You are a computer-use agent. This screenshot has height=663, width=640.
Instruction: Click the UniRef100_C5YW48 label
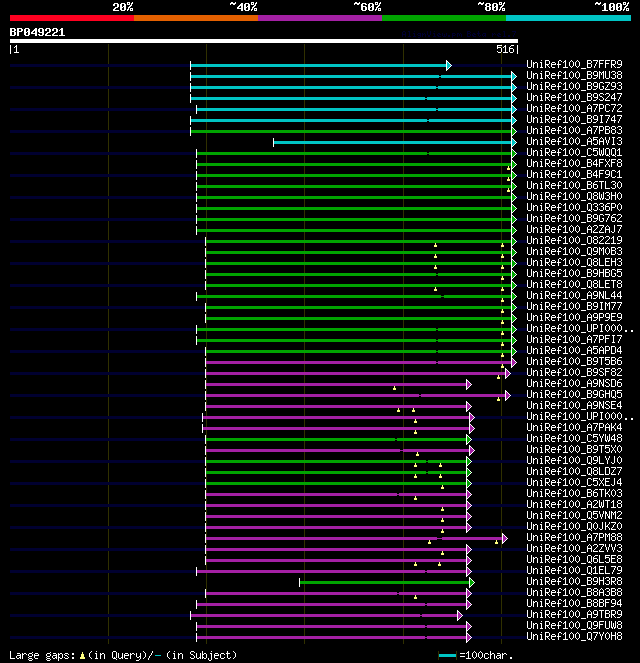574,438
